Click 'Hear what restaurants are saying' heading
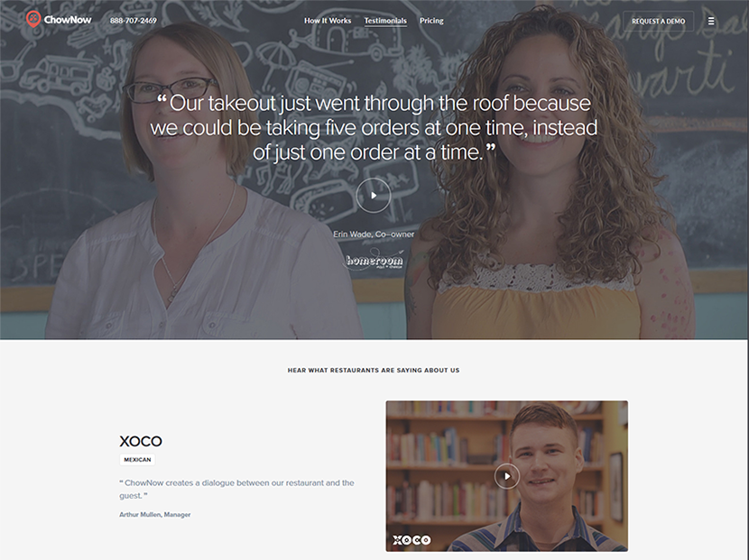This screenshot has width=749, height=560. click(x=374, y=370)
